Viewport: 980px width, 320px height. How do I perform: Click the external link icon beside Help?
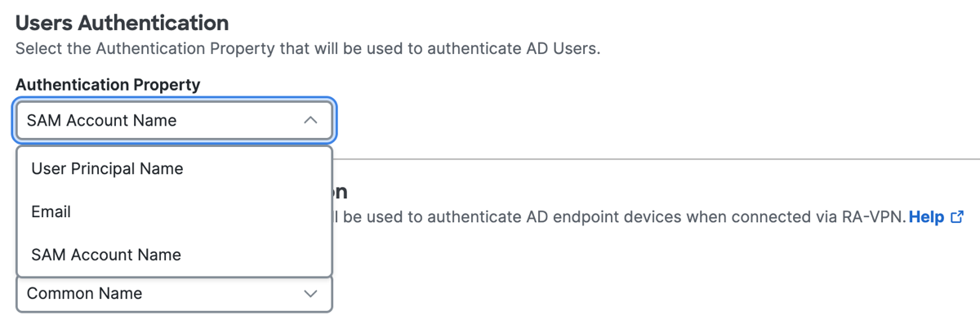[958, 217]
